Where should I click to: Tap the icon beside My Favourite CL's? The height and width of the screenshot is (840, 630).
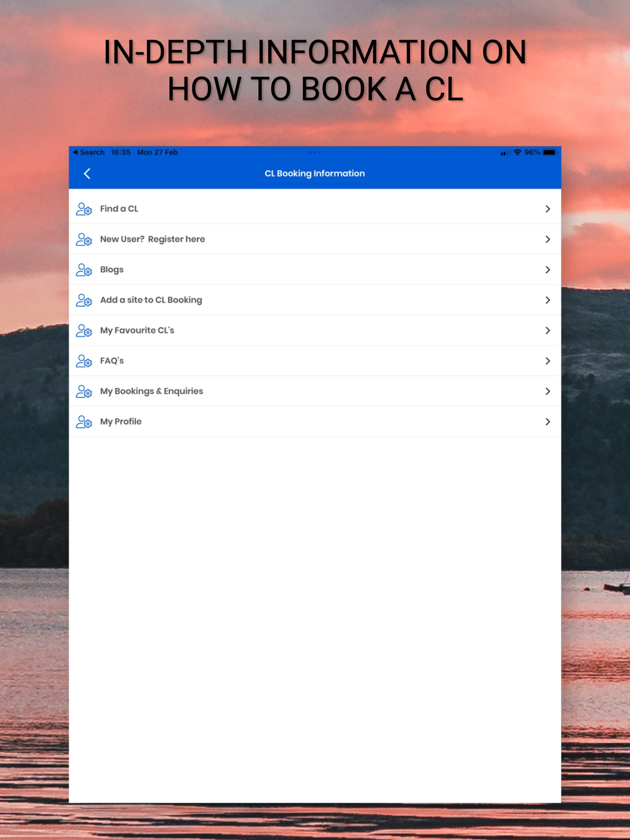pyautogui.click(x=84, y=331)
